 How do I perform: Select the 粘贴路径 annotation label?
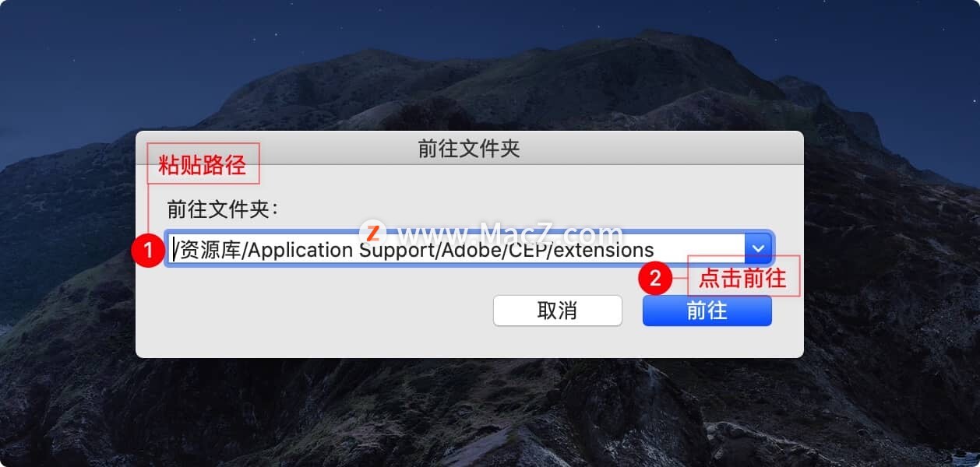coord(203,164)
